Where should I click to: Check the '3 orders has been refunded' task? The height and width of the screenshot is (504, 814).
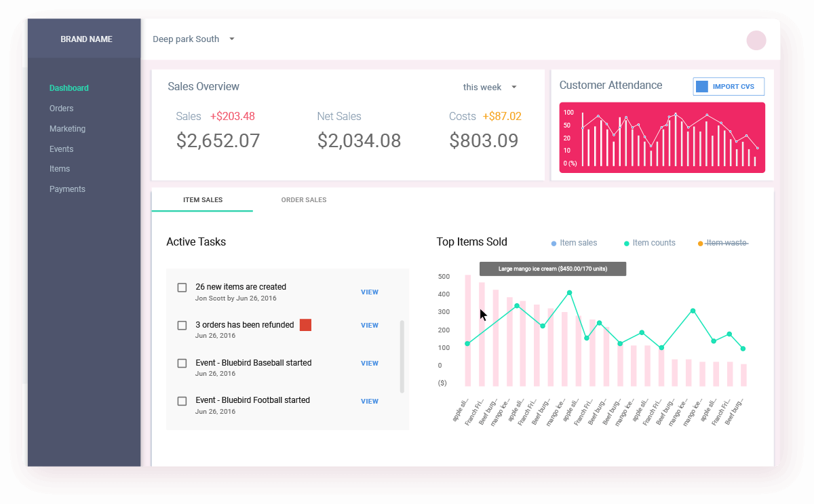tap(182, 326)
